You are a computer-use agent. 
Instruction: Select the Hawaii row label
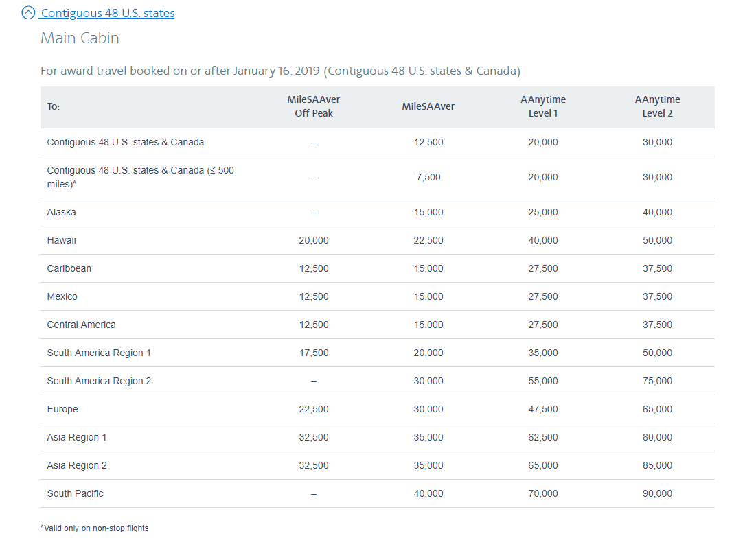tap(62, 240)
